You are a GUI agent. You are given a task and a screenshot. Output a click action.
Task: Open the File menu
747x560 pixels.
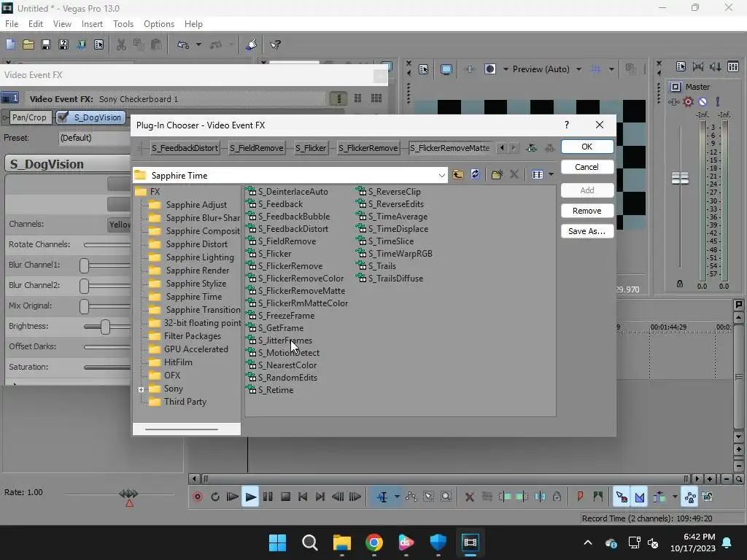click(12, 24)
